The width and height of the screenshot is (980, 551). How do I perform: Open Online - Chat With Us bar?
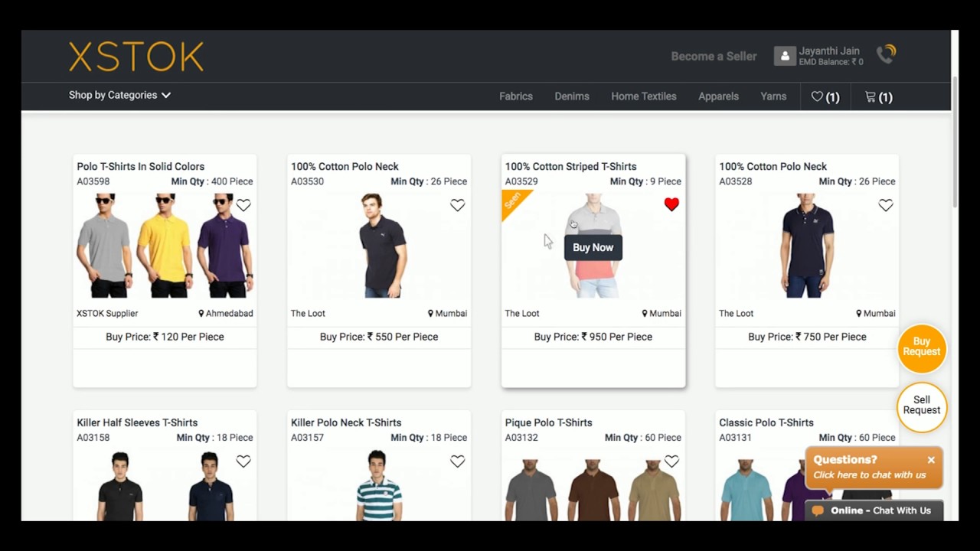(x=874, y=510)
